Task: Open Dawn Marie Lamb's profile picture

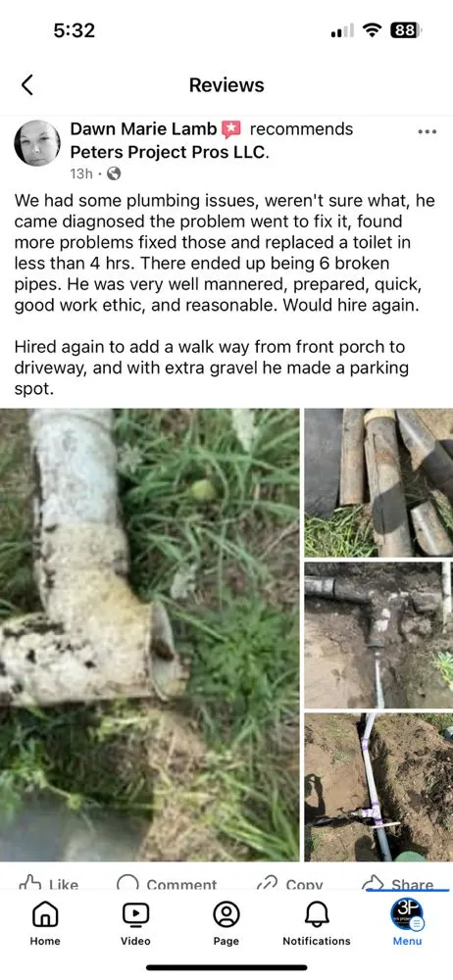Action: (37, 143)
